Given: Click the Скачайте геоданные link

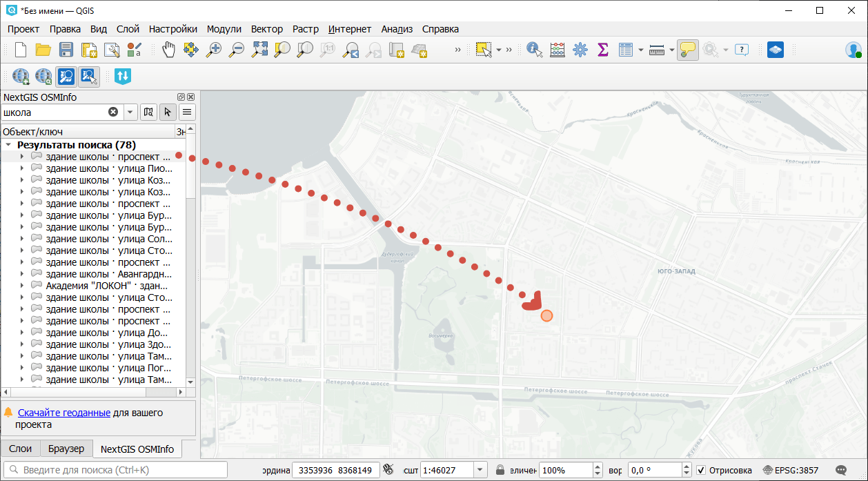Looking at the screenshot, I should (x=64, y=413).
